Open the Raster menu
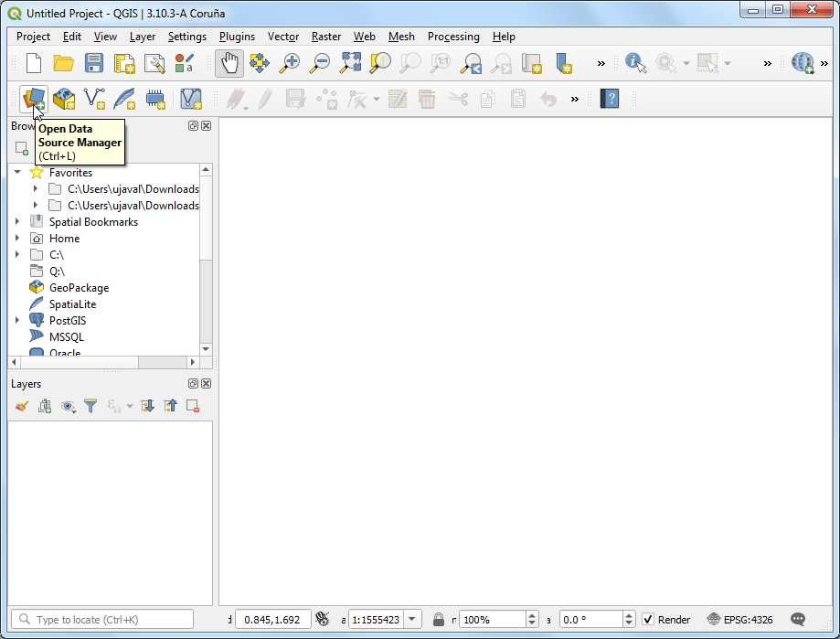This screenshot has width=840, height=639. point(326,37)
